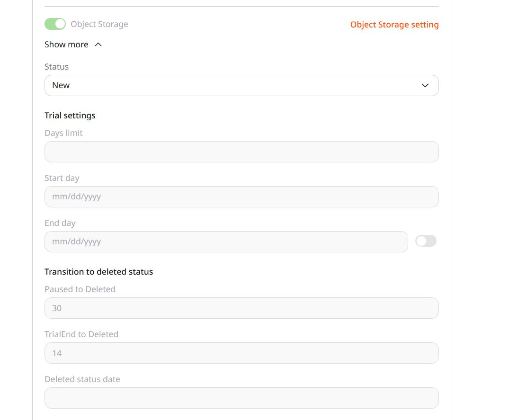Click the Paused to Deleted label
The height and width of the screenshot is (420, 509).
[80, 289]
